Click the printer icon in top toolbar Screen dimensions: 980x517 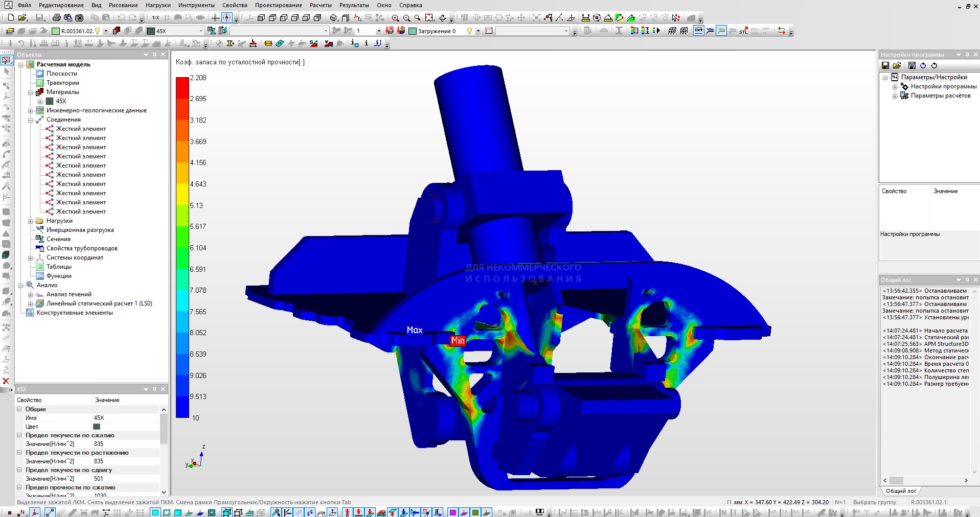click(x=56, y=18)
